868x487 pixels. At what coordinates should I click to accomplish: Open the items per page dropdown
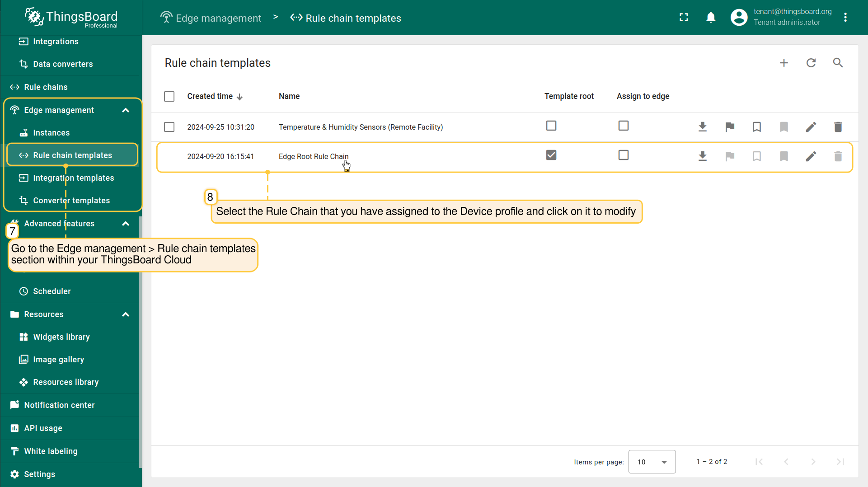click(x=652, y=462)
